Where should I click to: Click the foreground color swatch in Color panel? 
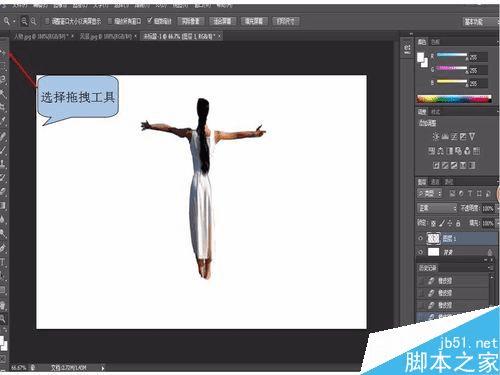tap(421, 57)
